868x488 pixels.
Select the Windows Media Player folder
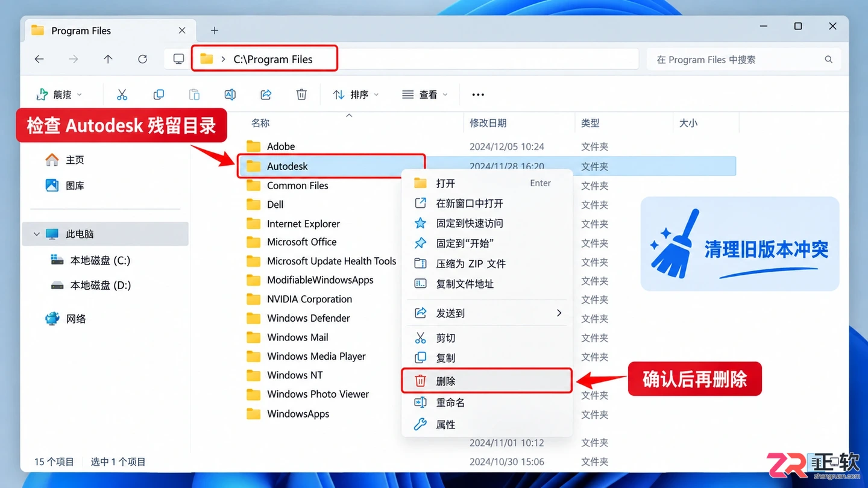[x=306, y=356]
